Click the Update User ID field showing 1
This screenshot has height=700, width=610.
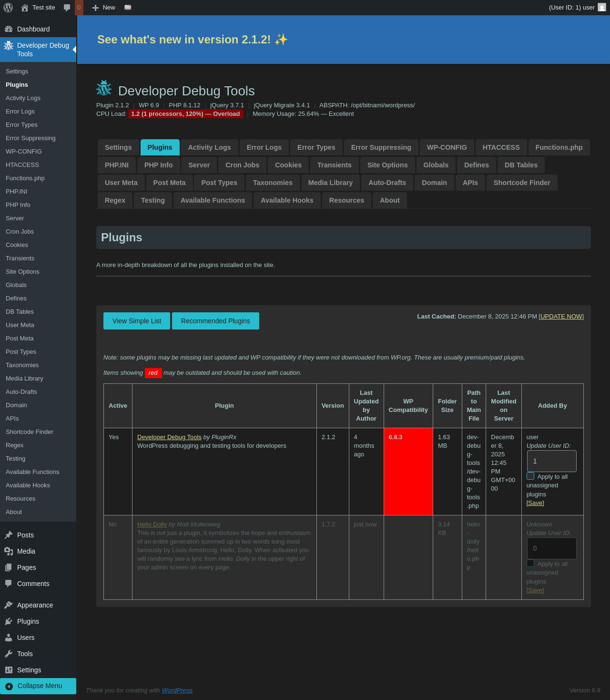pos(551,461)
